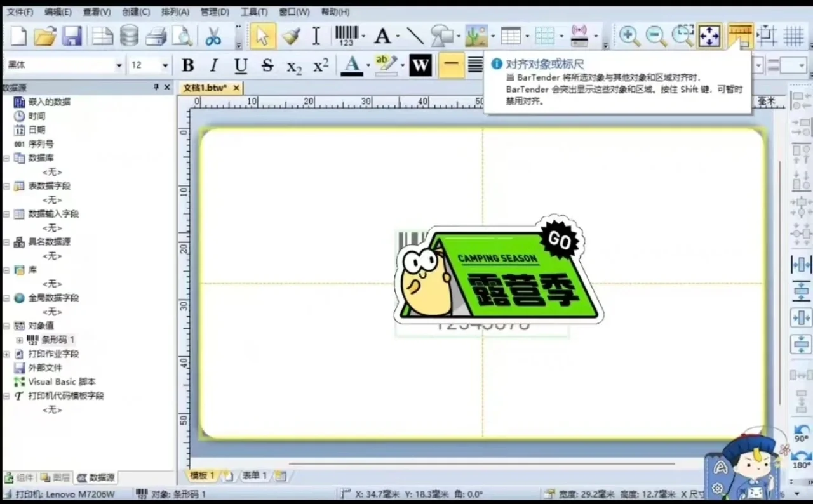The height and width of the screenshot is (504, 813).
Task: Cut the selection with the scissors icon
Action: point(213,36)
